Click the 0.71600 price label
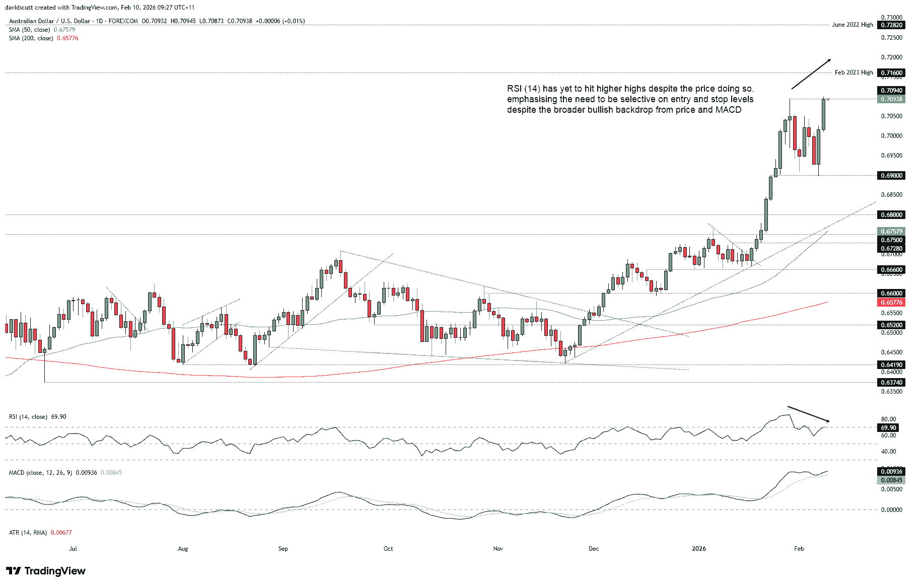924x586 pixels. tap(891, 73)
